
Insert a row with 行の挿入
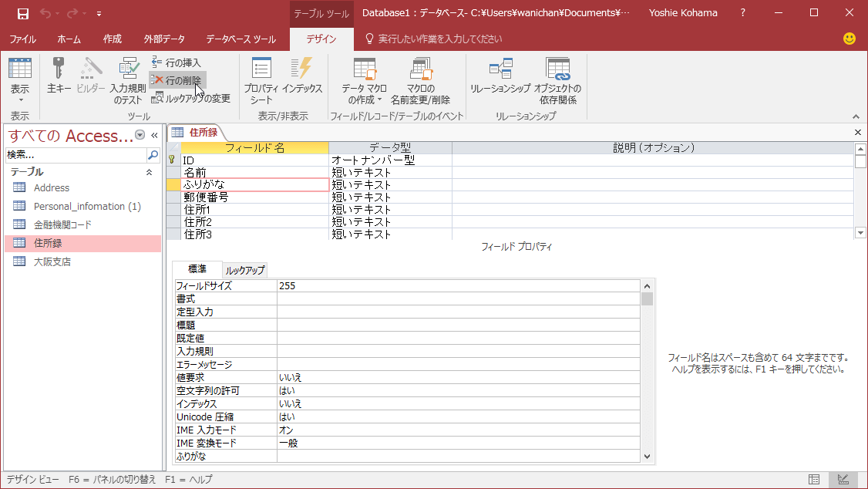click(176, 62)
